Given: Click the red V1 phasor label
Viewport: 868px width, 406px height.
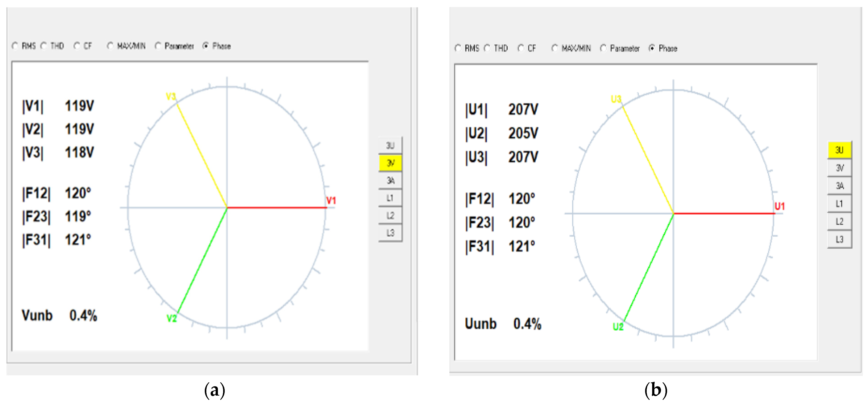Looking at the screenshot, I should 331,201.
